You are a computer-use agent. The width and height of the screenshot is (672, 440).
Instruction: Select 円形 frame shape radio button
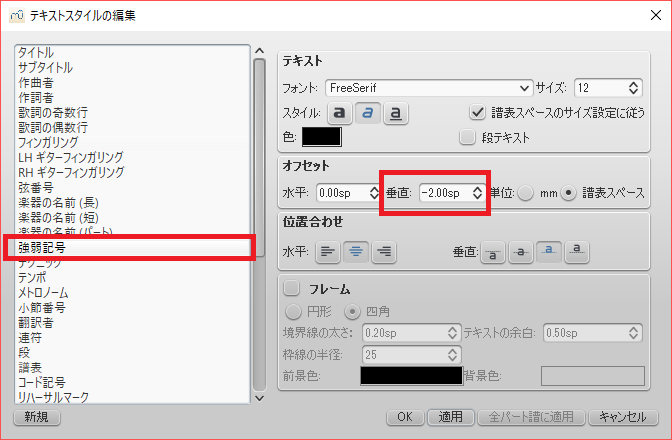click(x=293, y=311)
